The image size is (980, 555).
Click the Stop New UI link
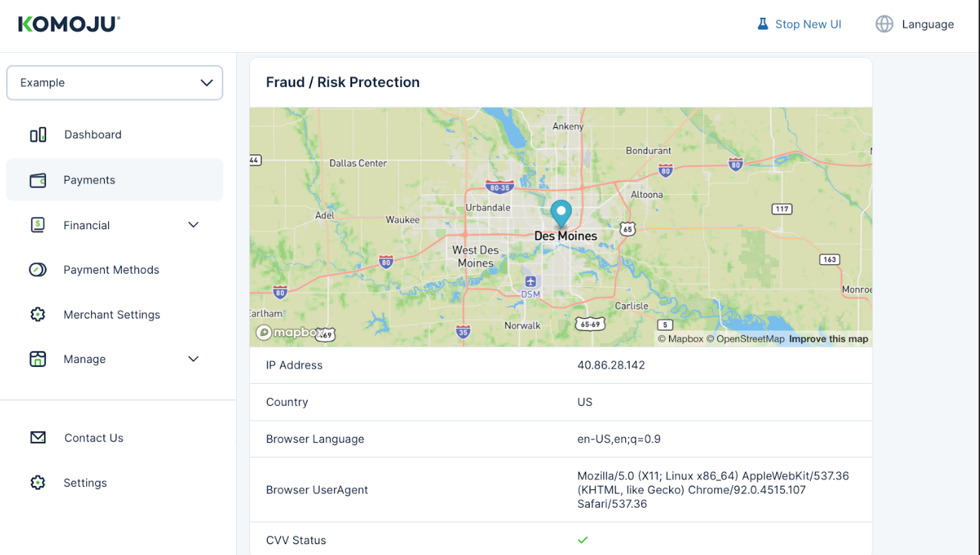click(x=808, y=24)
